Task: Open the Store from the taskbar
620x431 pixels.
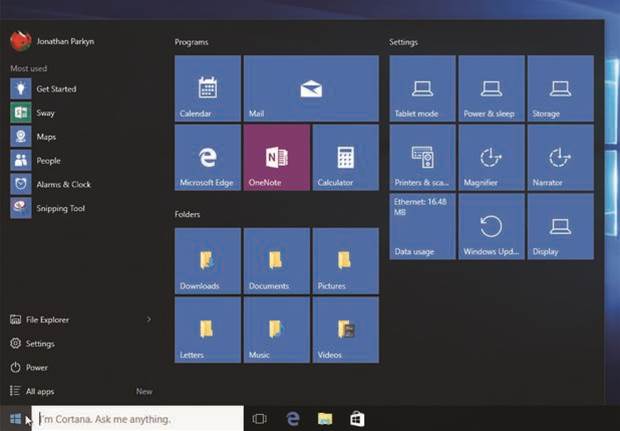Action: (357, 418)
